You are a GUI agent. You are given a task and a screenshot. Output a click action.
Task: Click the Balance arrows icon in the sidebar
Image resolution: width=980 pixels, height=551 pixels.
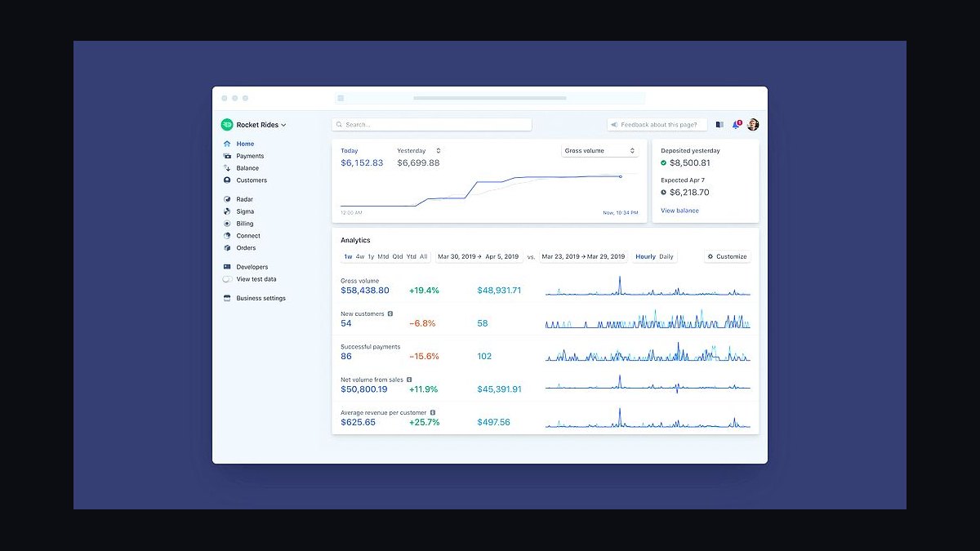point(227,168)
